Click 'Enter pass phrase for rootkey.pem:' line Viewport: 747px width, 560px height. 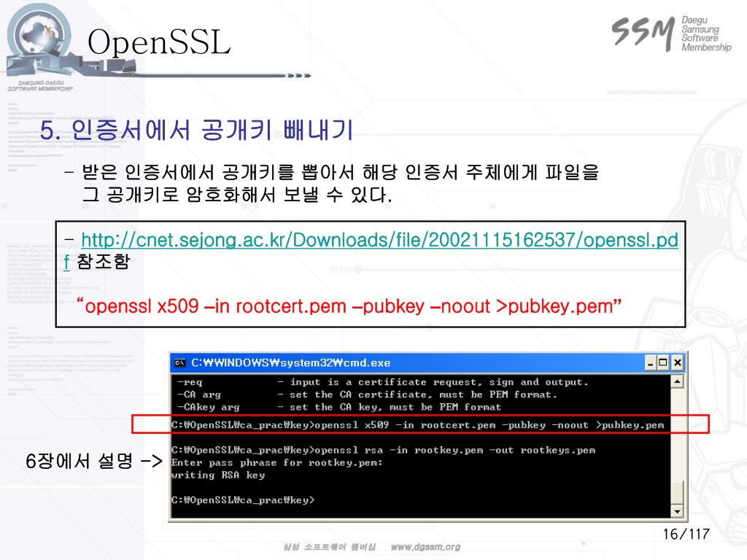pyautogui.click(x=276, y=462)
